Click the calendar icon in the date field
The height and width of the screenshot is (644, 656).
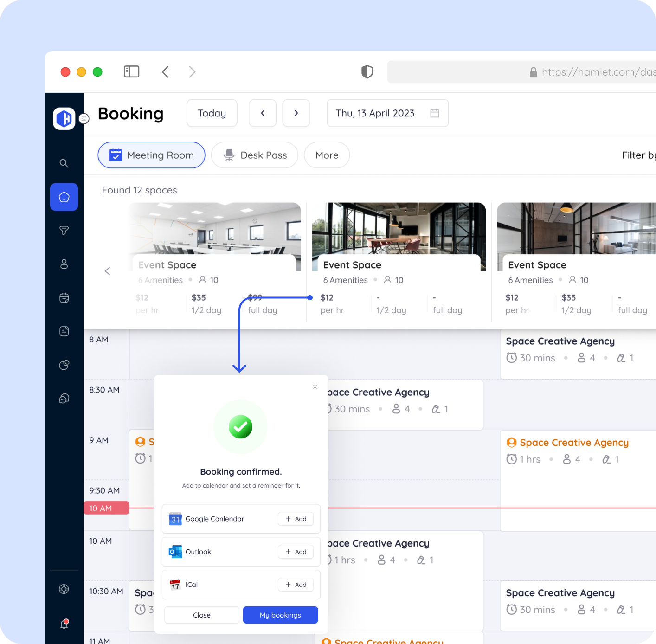435,113
